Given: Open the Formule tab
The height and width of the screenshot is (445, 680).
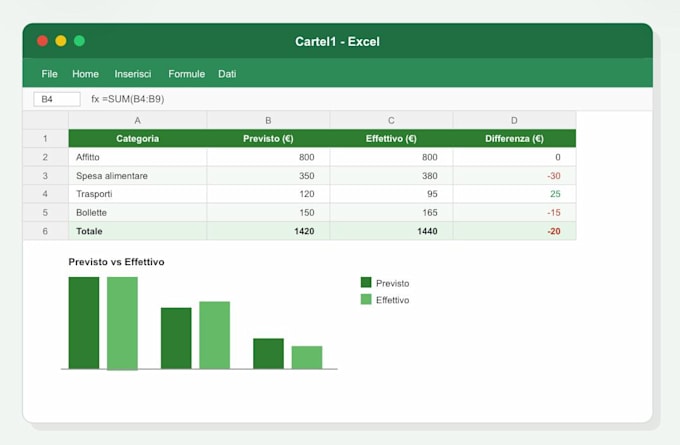Looking at the screenshot, I should click(x=186, y=74).
